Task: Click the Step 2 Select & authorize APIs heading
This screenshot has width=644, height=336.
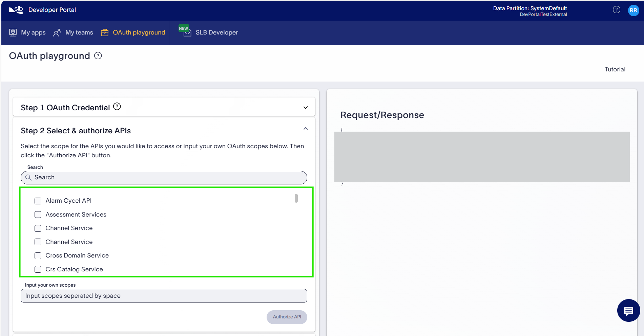Action: coord(76,131)
